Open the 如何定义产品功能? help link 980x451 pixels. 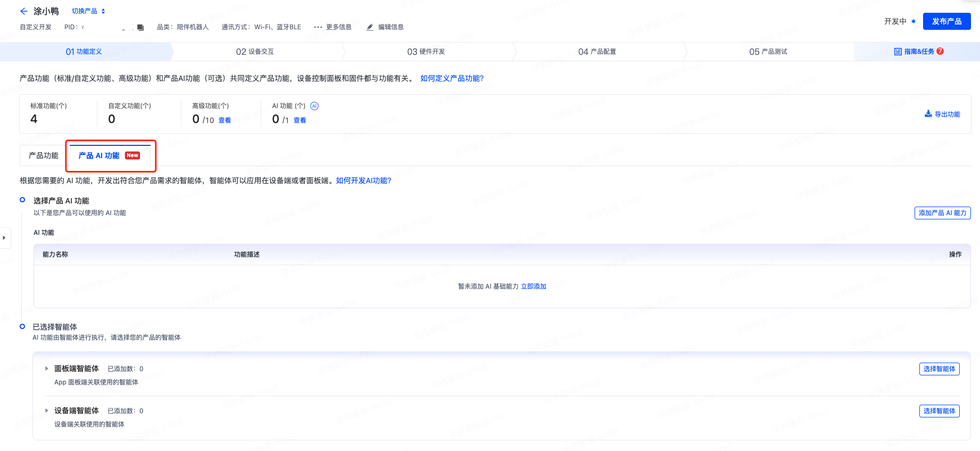(452, 78)
